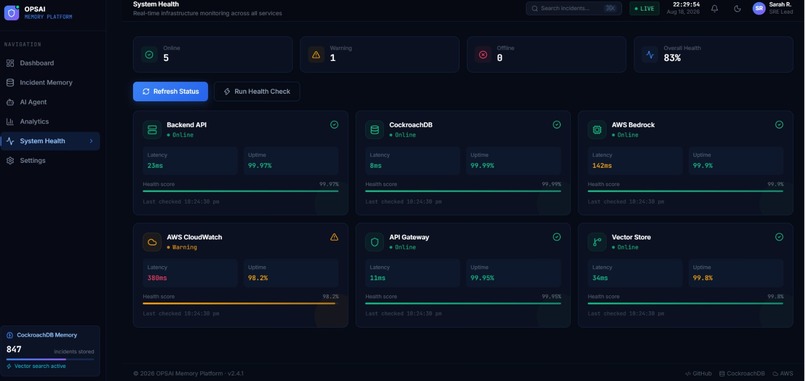Click Vector Store status check icon
The height and width of the screenshot is (381, 806).
point(779,237)
